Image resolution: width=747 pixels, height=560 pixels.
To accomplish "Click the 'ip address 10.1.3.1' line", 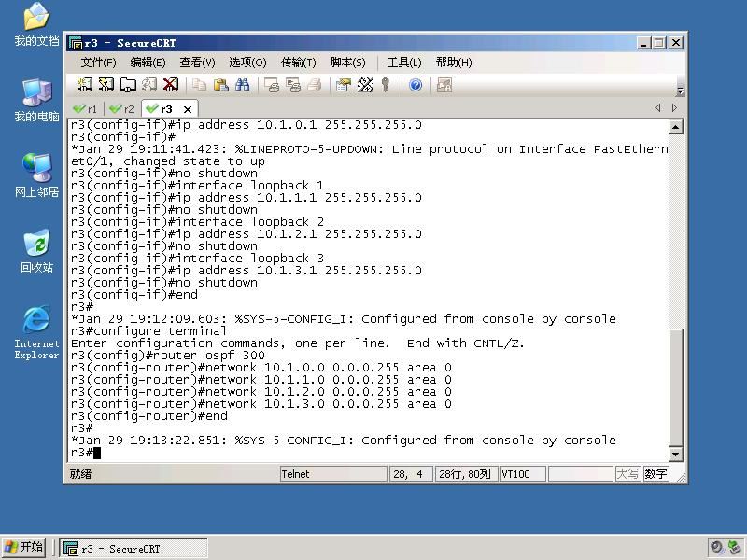I will tap(247, 271).
